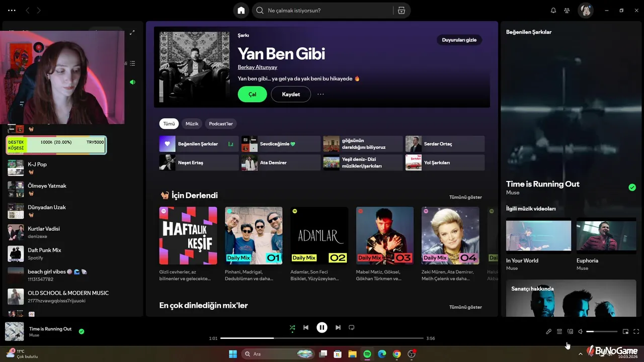The image size is (644, 362).
Task: Open the Haftalık Keşif card
Action: (x=188, y=244)
